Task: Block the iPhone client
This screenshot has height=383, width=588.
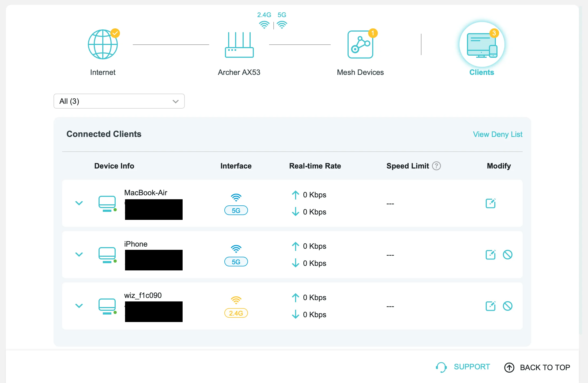Action: [507, 255]
